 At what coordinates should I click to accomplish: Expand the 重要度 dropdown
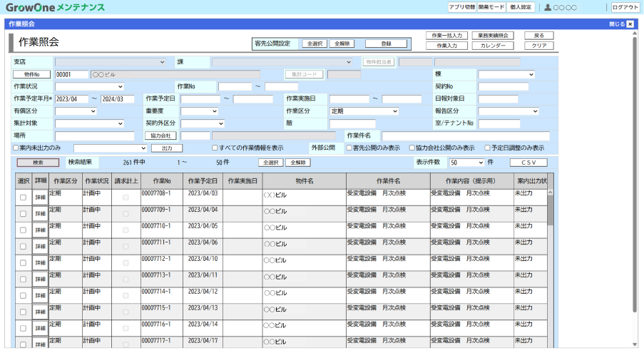(x=199, y=111)
